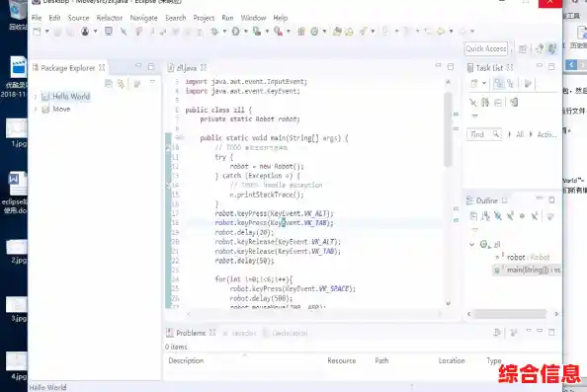The image size is (587, 392).
Task: Open the Refactor menu
Action: (110, 18)
